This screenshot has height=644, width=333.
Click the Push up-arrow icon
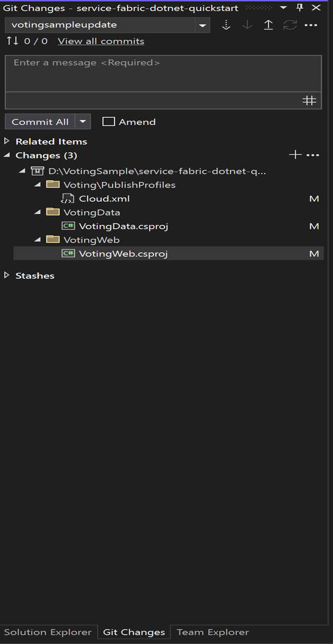[x=268, y=25]
